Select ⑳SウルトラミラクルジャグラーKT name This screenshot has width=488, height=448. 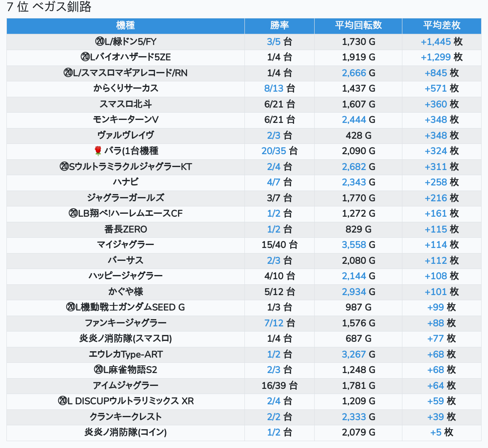pyautogui.click(x=125, y=167)
